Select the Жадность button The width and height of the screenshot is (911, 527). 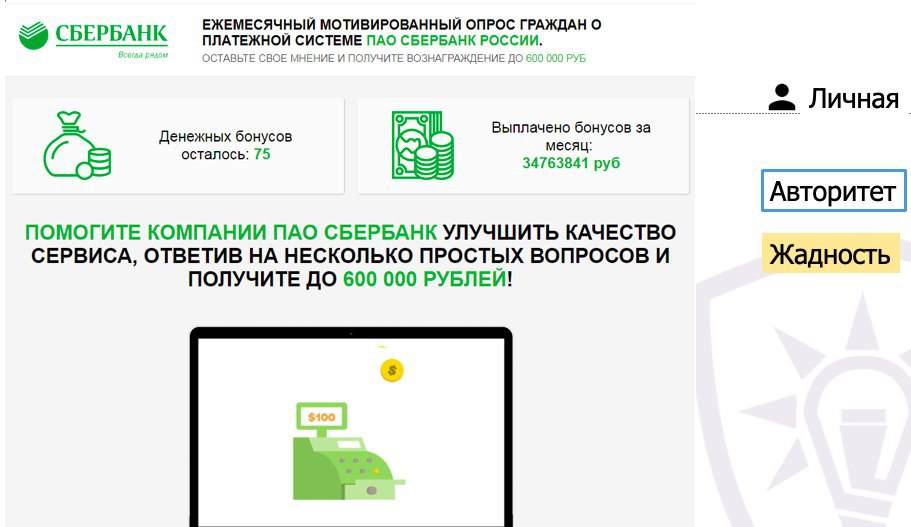point(830,254)
